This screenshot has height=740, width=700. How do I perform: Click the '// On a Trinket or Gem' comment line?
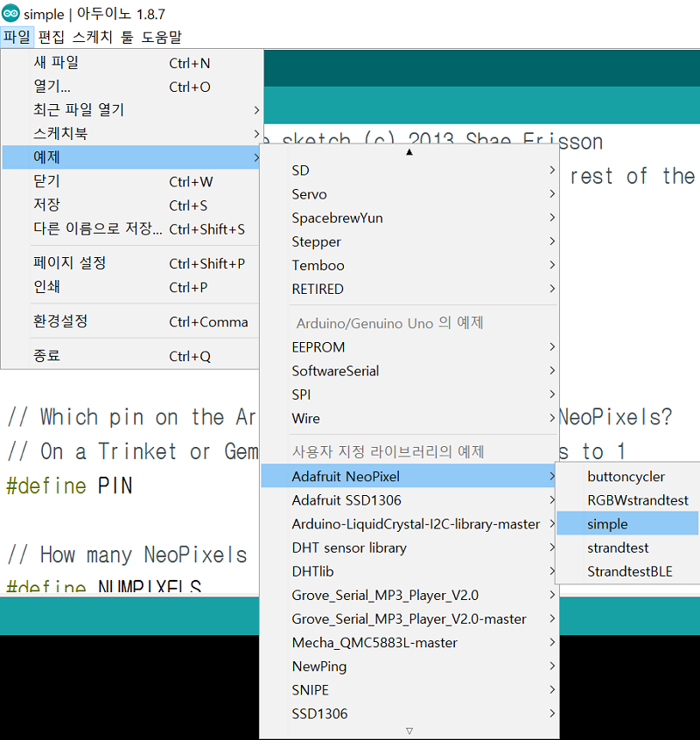coord(133,451)
